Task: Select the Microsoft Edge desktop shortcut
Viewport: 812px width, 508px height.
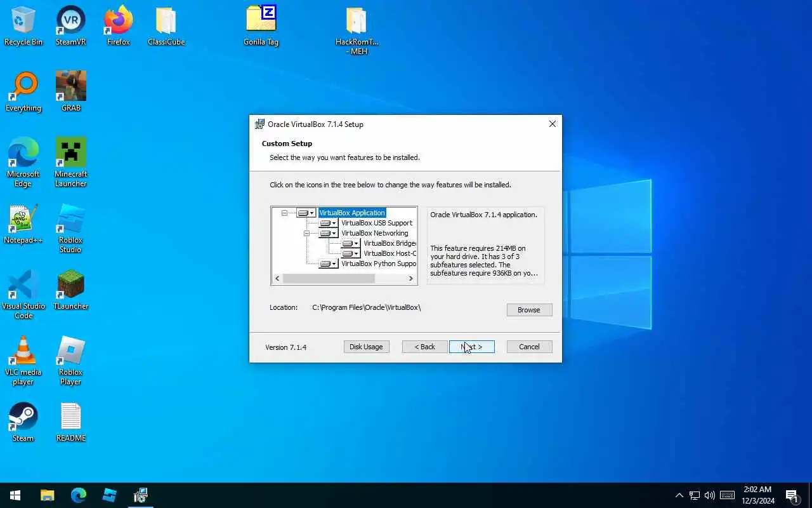Action: pos(23,162)
